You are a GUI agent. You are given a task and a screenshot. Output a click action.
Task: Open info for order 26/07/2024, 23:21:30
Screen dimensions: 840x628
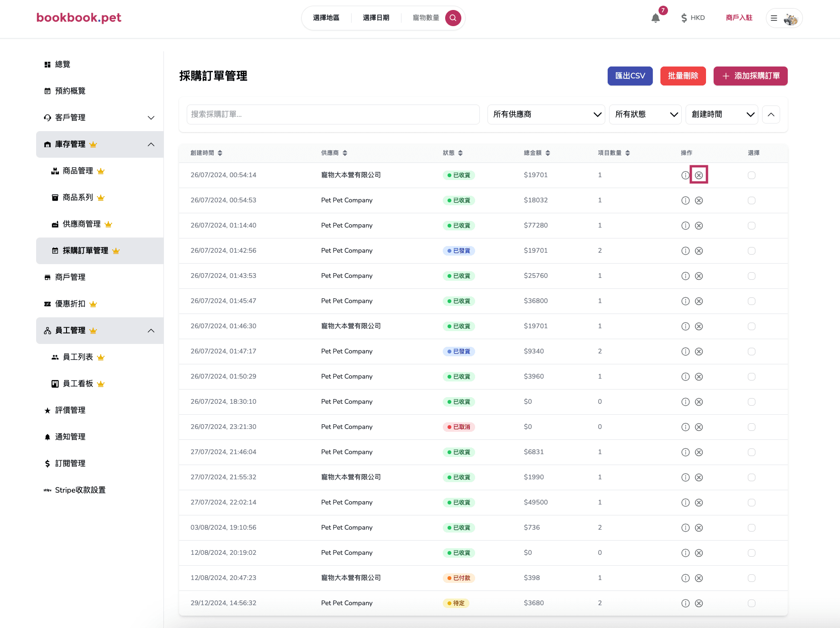685,427
